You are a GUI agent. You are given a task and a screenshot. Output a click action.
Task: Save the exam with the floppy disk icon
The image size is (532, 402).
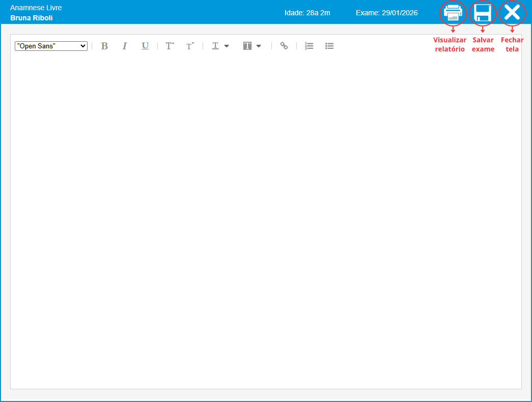pyautogui.click(x=482, y=13)
